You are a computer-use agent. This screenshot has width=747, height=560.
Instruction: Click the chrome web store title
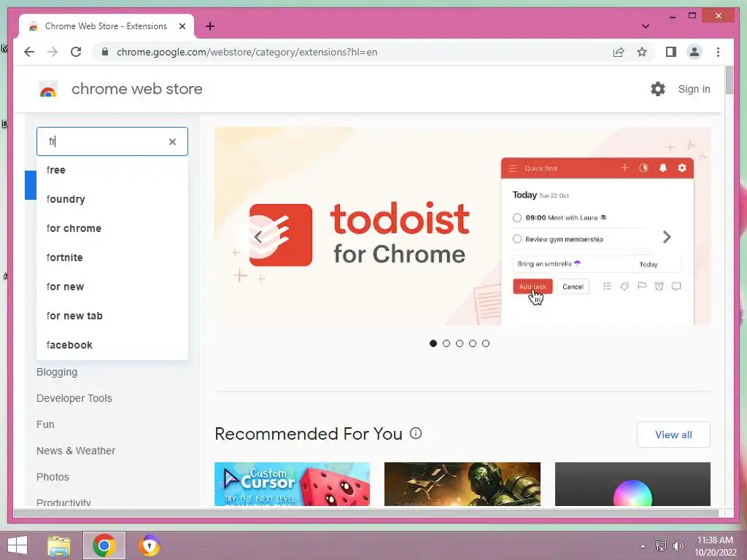click(136, 89)
